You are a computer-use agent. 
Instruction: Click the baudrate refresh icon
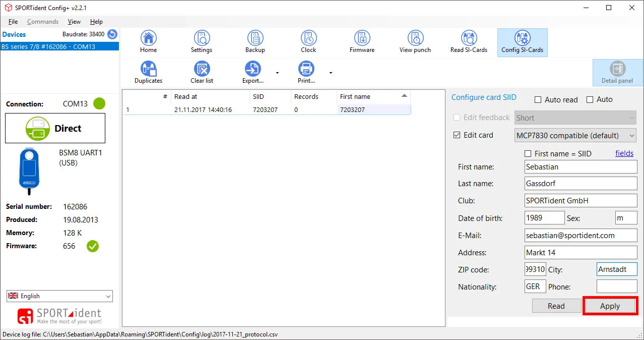(x=112, y=34)
